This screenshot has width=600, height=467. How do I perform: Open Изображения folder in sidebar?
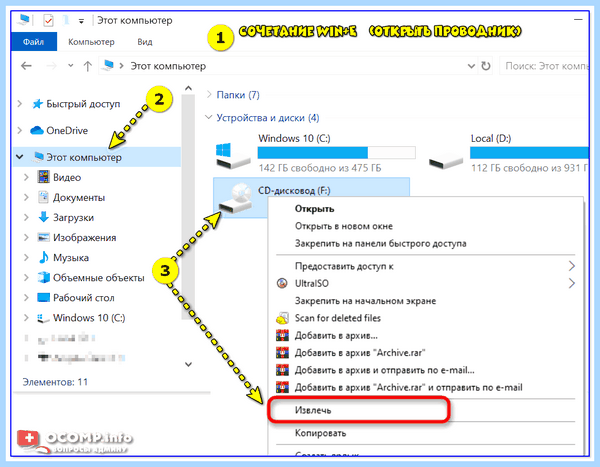[85, 237]
